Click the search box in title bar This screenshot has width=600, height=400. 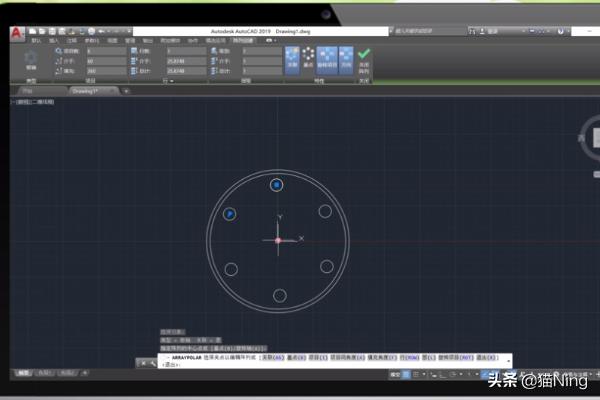pyautogui.click(x=428, y=31)
